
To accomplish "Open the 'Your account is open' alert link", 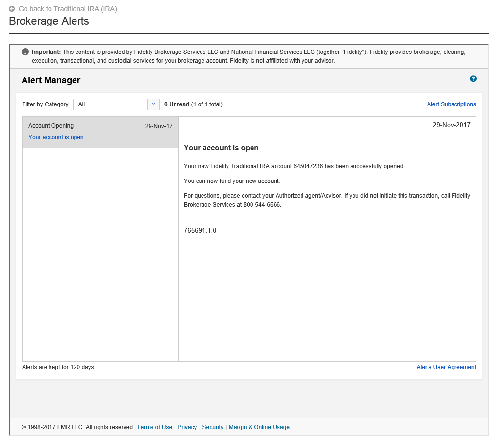I will tap(56, 137).
